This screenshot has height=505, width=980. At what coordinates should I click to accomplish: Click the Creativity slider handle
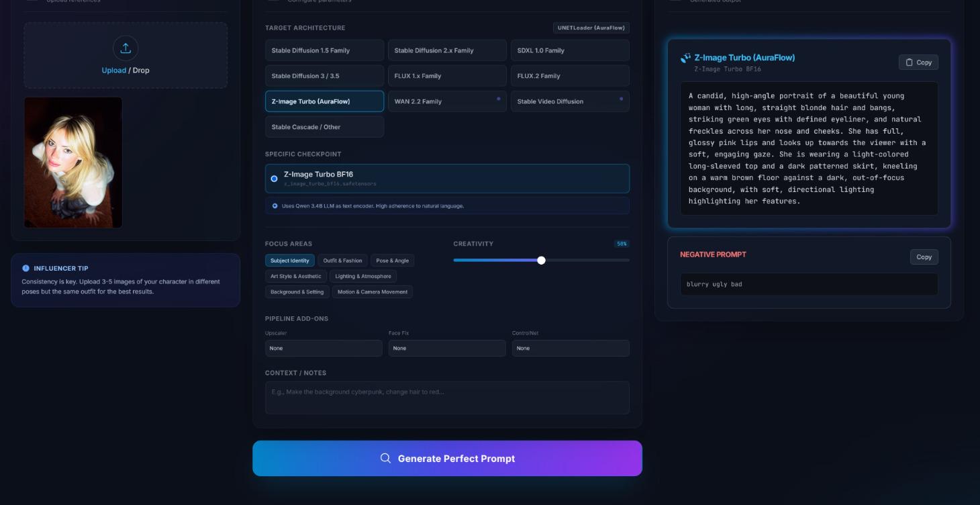(x=541, y=260)
